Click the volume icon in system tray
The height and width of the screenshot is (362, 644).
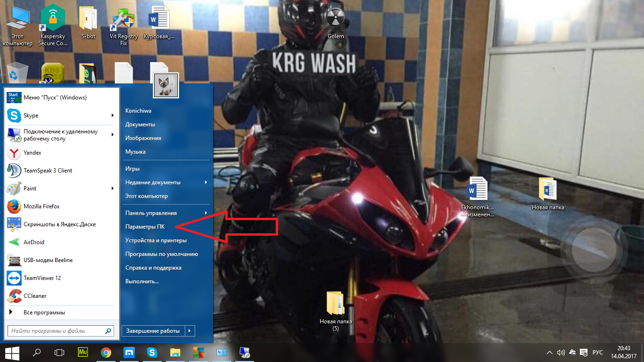click(561, 353)
